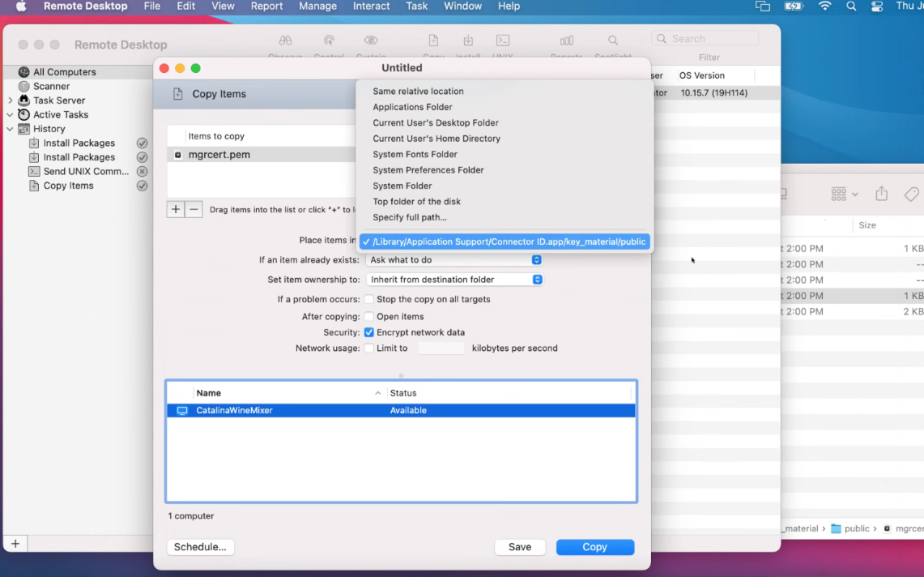Click the History folder icon
Screen dimensions: 924x577
coord(23,129)
